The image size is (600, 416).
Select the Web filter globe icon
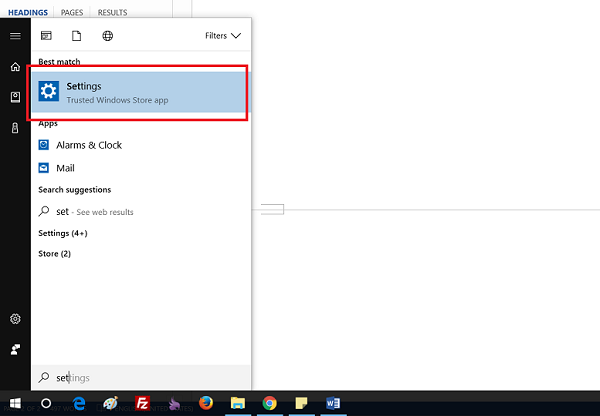coord(107,36)
